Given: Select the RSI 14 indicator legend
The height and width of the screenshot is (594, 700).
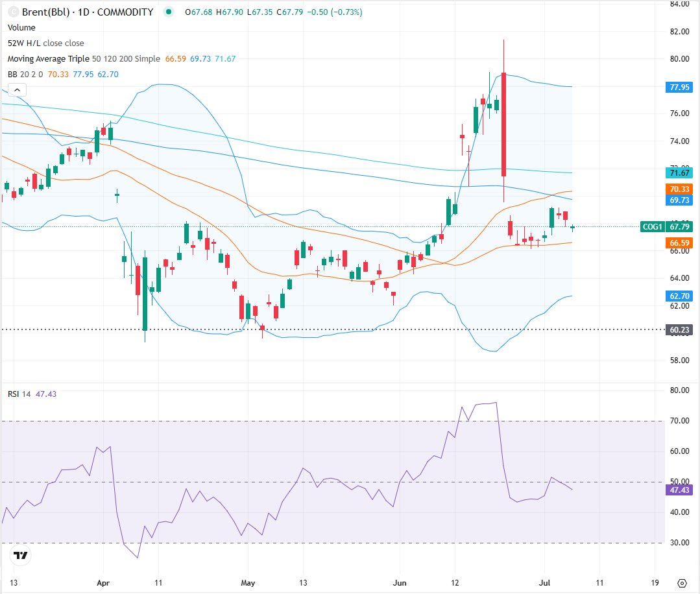Looking at the screenshot, I should 19,394.
